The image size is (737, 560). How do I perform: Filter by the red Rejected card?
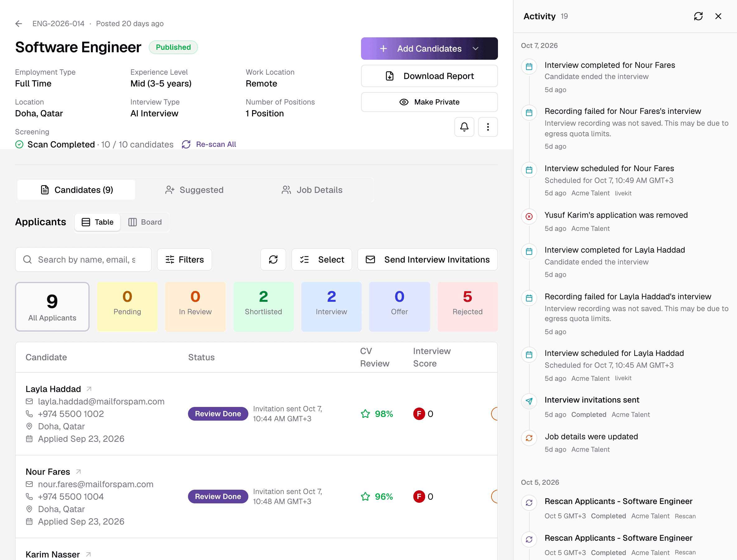pos(467,307)
